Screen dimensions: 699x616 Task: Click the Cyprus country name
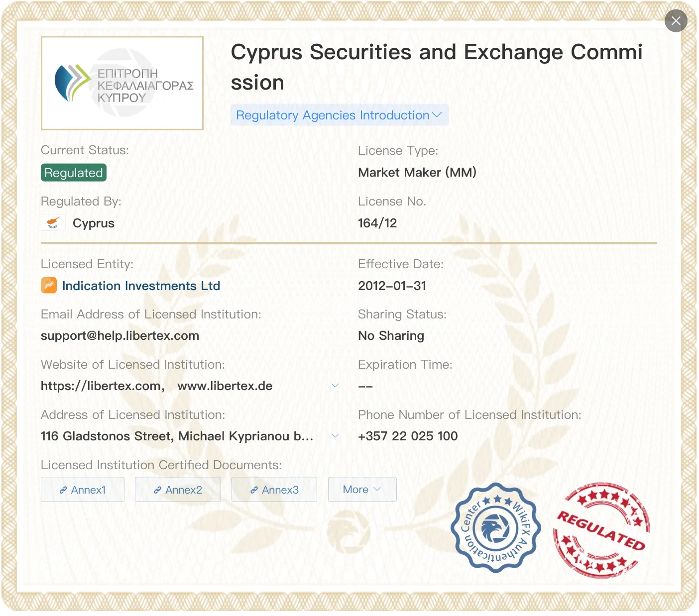94,223
